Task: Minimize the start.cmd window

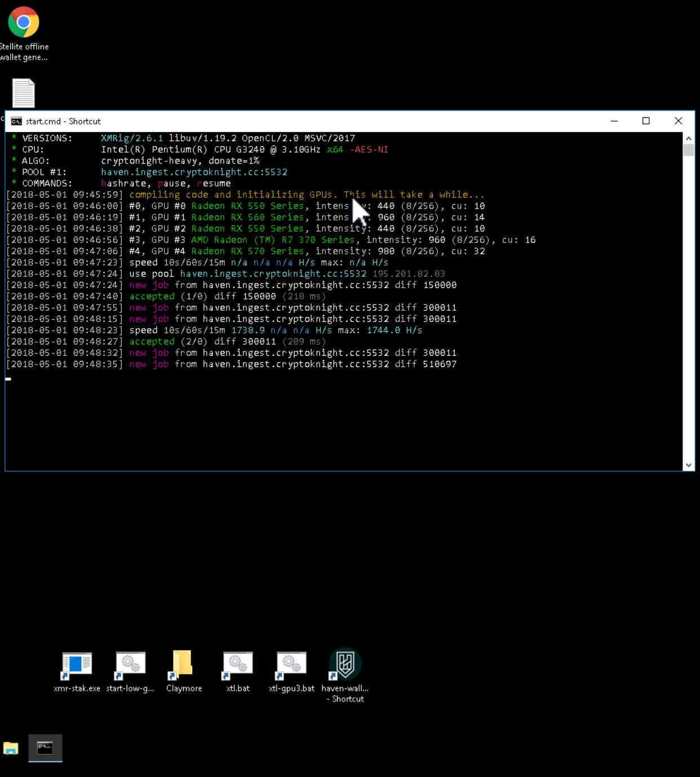Action: [614, 121]
